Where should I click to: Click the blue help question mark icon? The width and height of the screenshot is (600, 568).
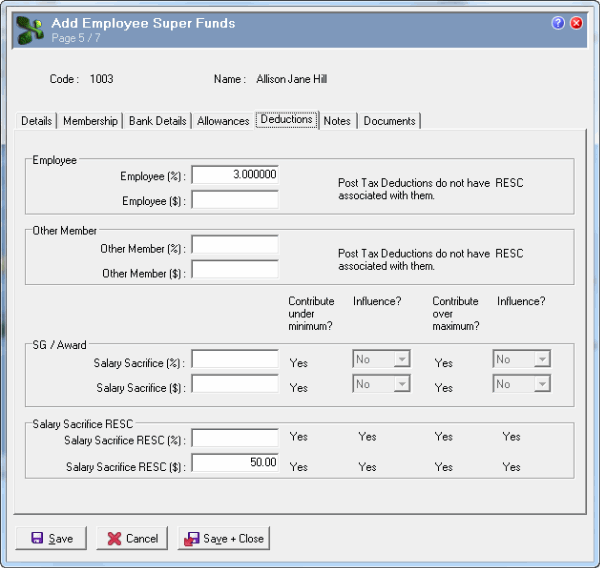558,23
